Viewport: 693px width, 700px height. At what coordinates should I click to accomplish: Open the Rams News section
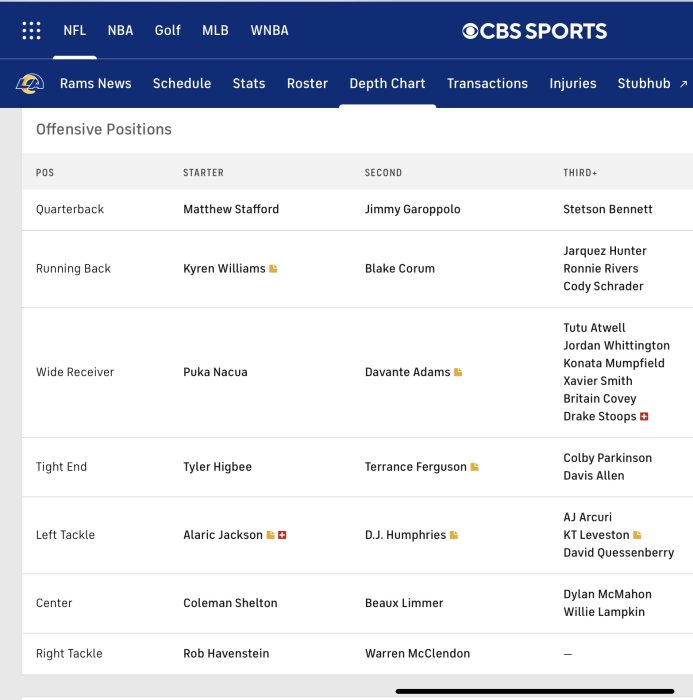pos(95,84)
